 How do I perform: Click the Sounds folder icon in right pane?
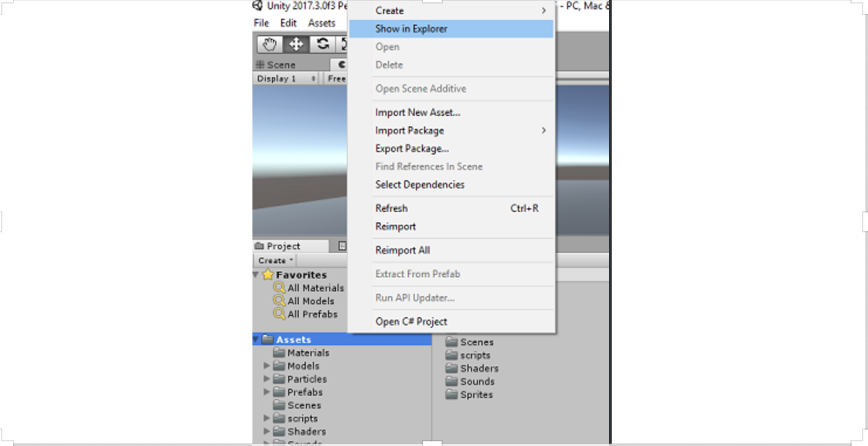coord(451,382)
